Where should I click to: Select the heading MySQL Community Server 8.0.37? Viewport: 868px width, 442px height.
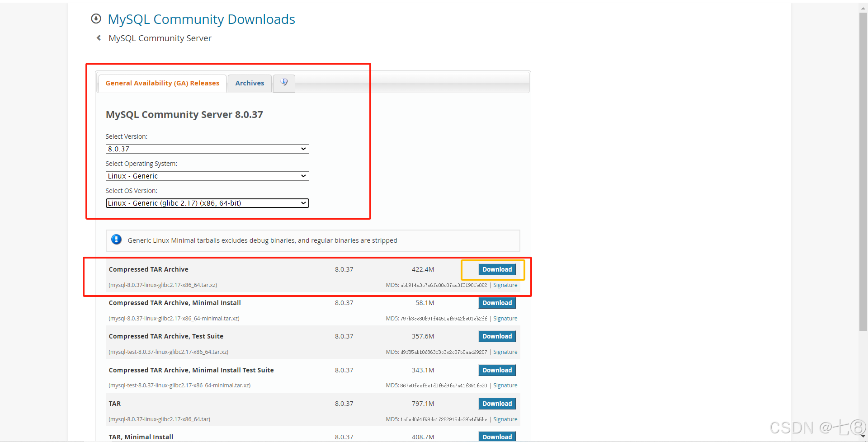tap(184, 114)
